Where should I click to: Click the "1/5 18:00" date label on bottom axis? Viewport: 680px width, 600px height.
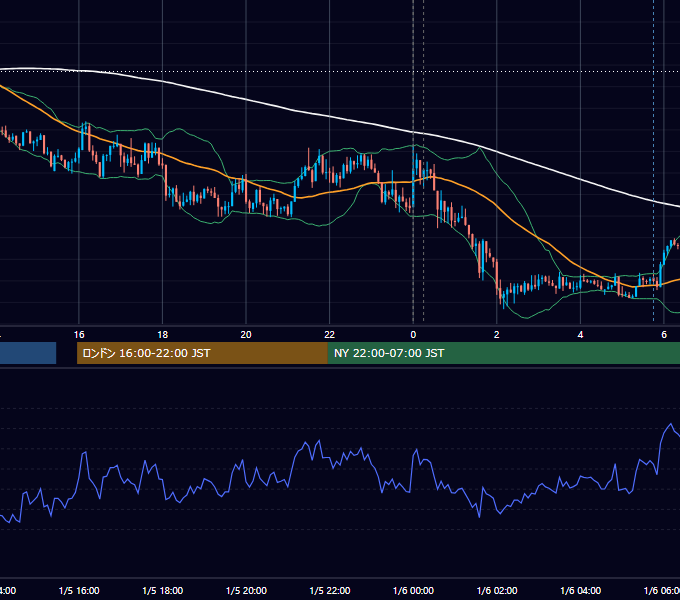(x=163, y=590)
